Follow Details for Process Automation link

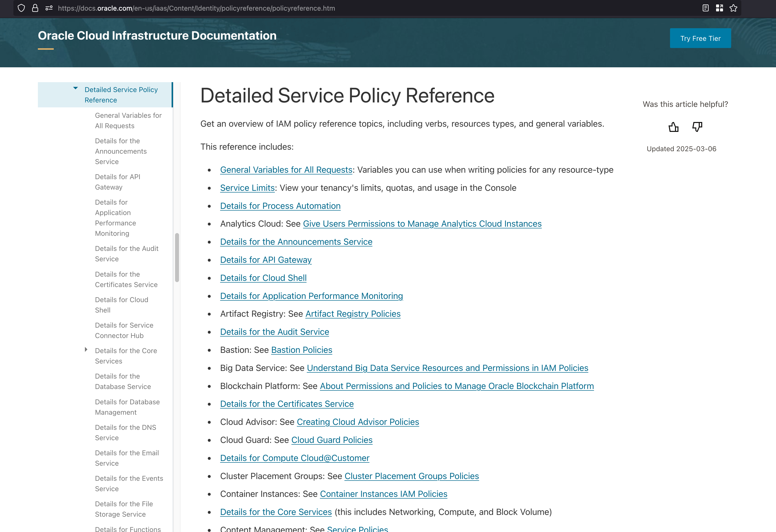coord(280,206)
